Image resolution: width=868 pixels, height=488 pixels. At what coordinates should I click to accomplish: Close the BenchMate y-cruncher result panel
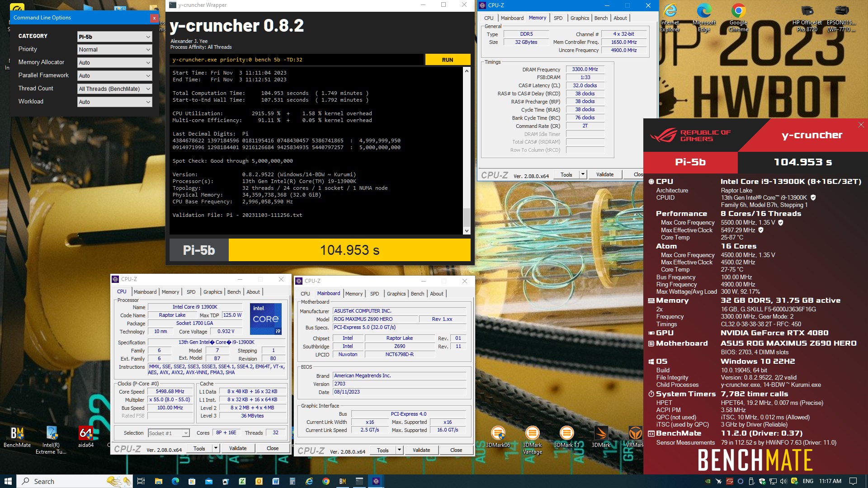tap(861, 125)
